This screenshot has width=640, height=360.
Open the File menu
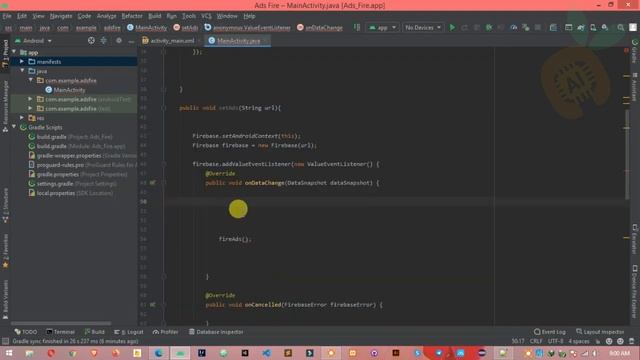tap(7, 16)
